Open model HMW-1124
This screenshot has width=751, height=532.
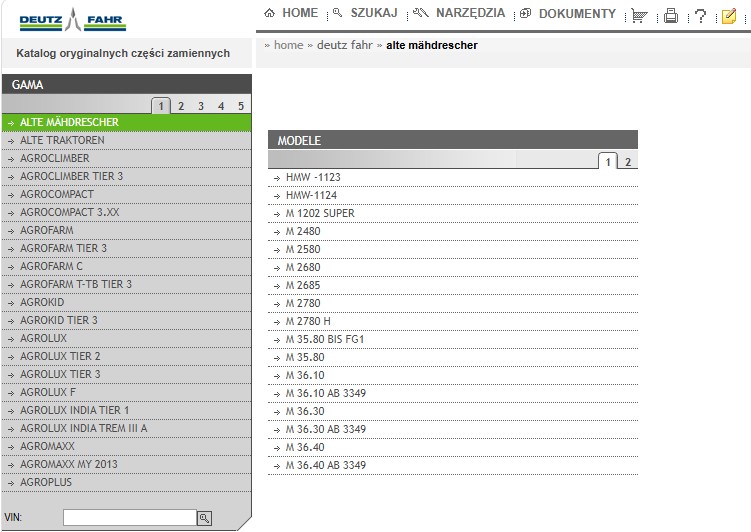453,195
